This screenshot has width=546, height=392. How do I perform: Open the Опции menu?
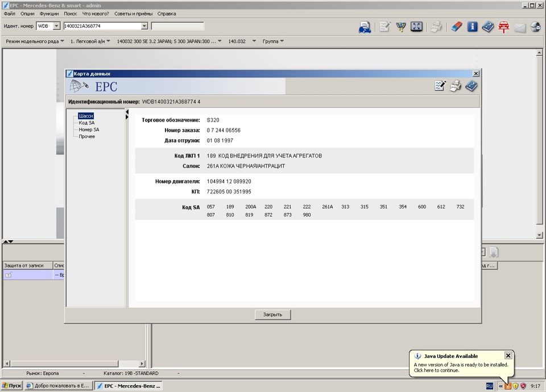click(27, 14)
